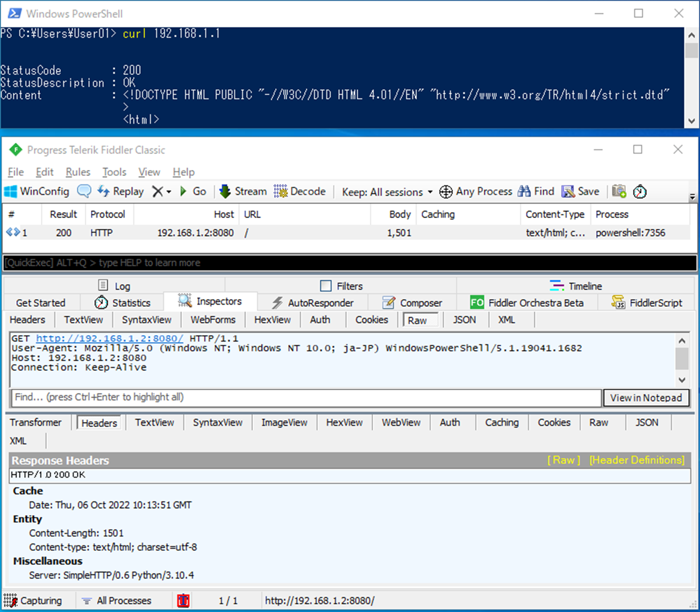
Task: Click the comment speech bubble icon
Action: click(x=84, y=192)
